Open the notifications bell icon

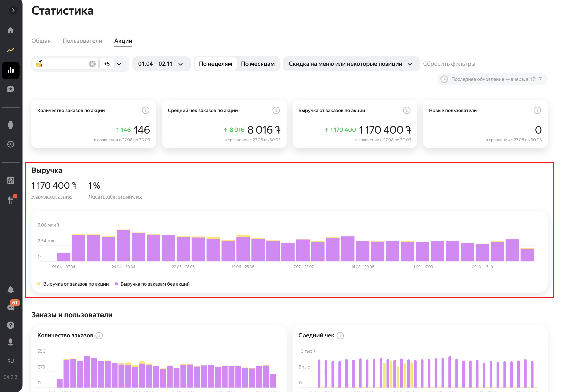click(x=11, y=289)
